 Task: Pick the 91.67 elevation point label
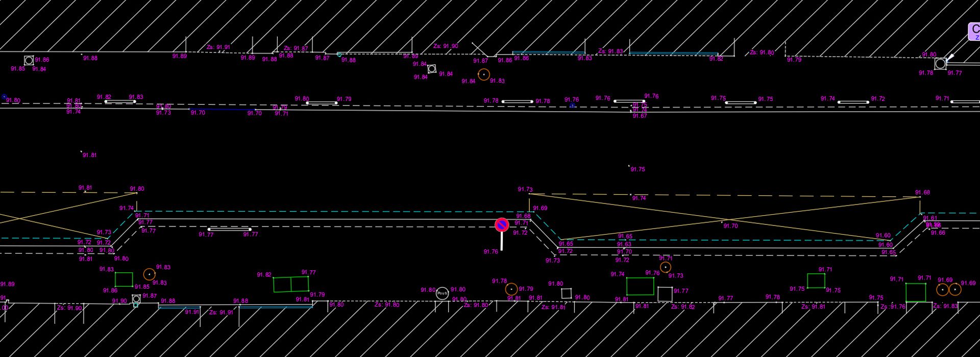coord(640,116)
